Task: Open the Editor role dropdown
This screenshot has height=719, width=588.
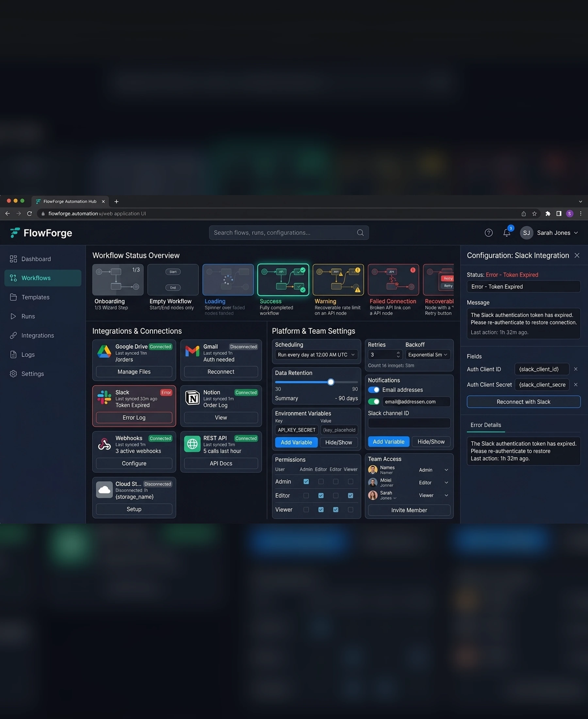Action: (x=433, y=482)
